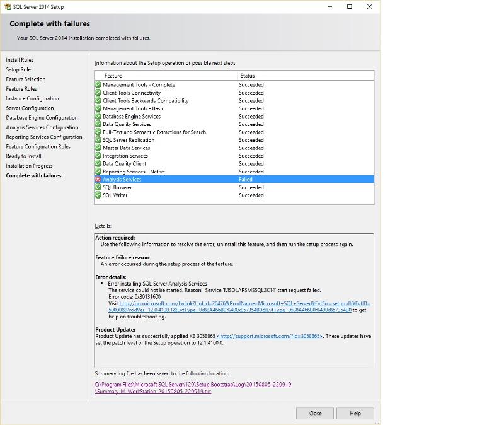The width and height of the screenshot is (504, 425).
Task: Select Installation Progress step
Action: pos(29,166)
